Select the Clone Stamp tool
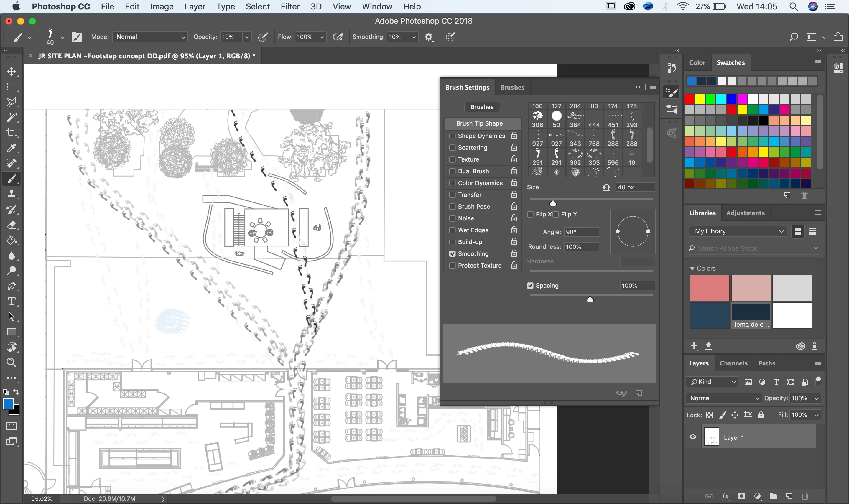Image resolution: width=849 pixels, height=504 pixels. pyautogui.click(x=11, y=194)
